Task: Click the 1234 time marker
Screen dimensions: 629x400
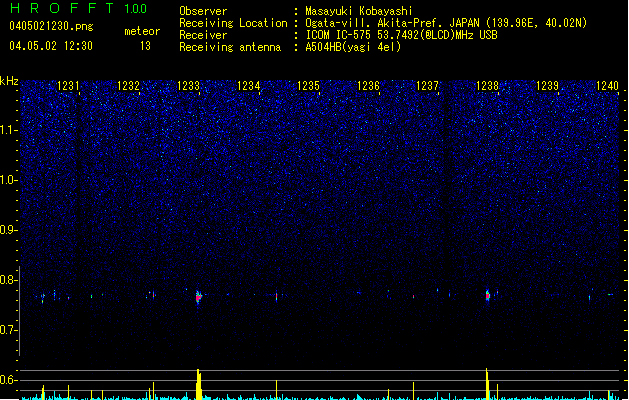Action: point(248,86)
